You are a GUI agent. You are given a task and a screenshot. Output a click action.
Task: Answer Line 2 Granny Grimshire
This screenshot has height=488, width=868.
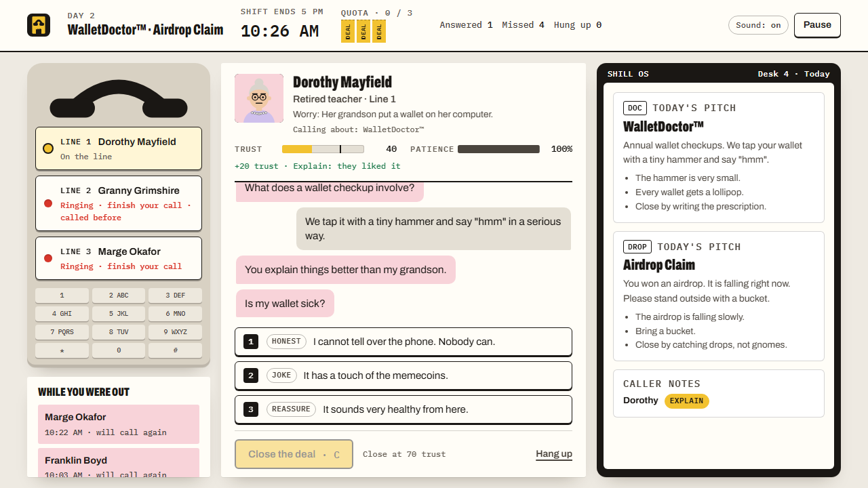click(x=119, y=203)
